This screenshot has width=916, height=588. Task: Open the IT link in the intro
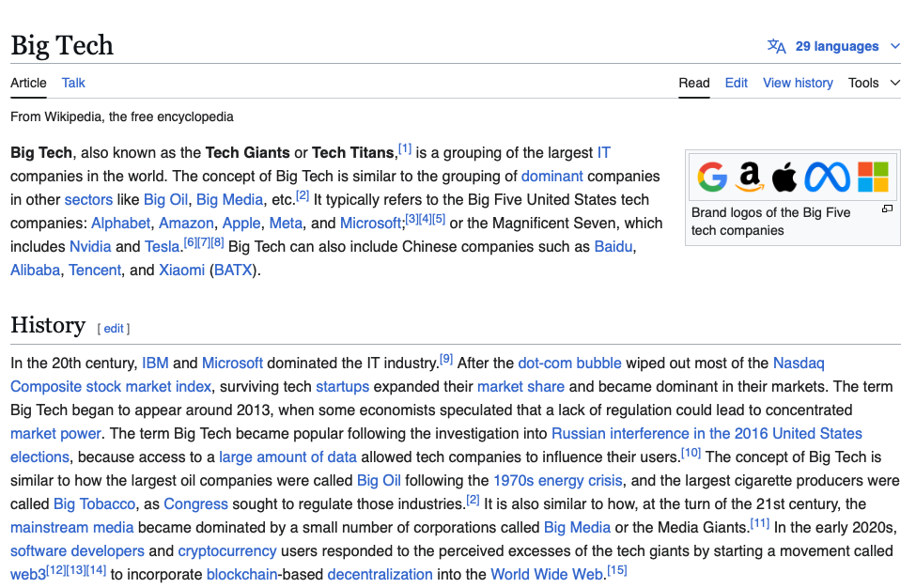point(603,153)
